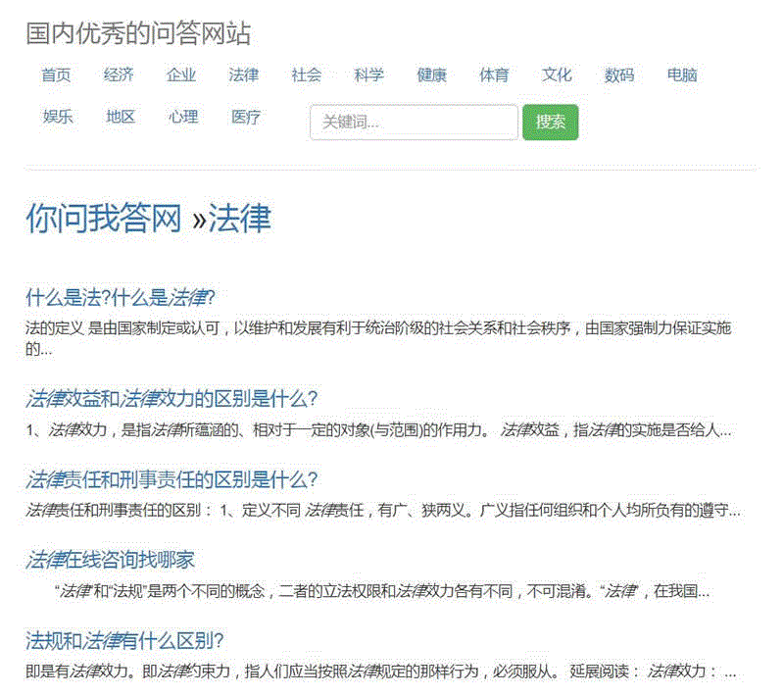Image resolution: width=784 pixels, height=697 pixels.
Task: Open the 法律效益和法律效力的区别 question
Action: [171, 399]
